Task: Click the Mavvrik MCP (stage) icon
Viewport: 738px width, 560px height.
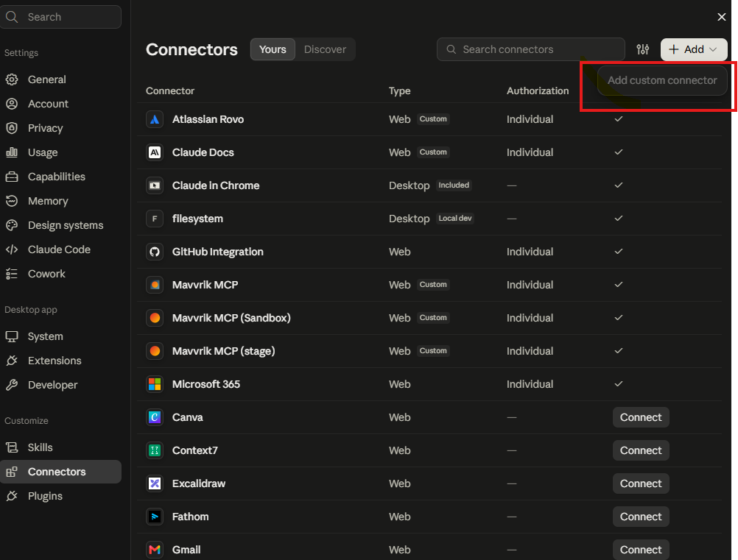Action: coord(155,351)
